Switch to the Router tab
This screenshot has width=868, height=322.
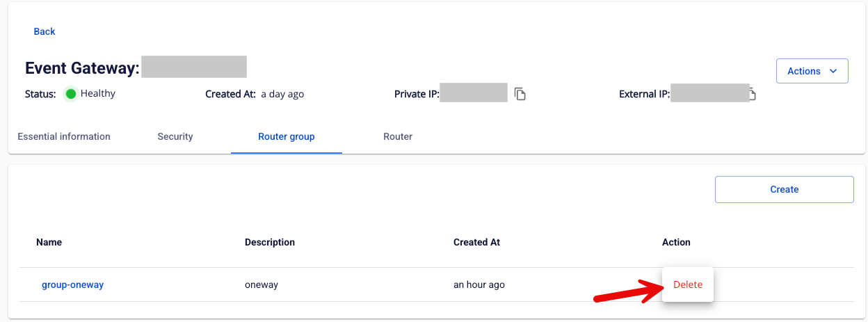(398, 136)
